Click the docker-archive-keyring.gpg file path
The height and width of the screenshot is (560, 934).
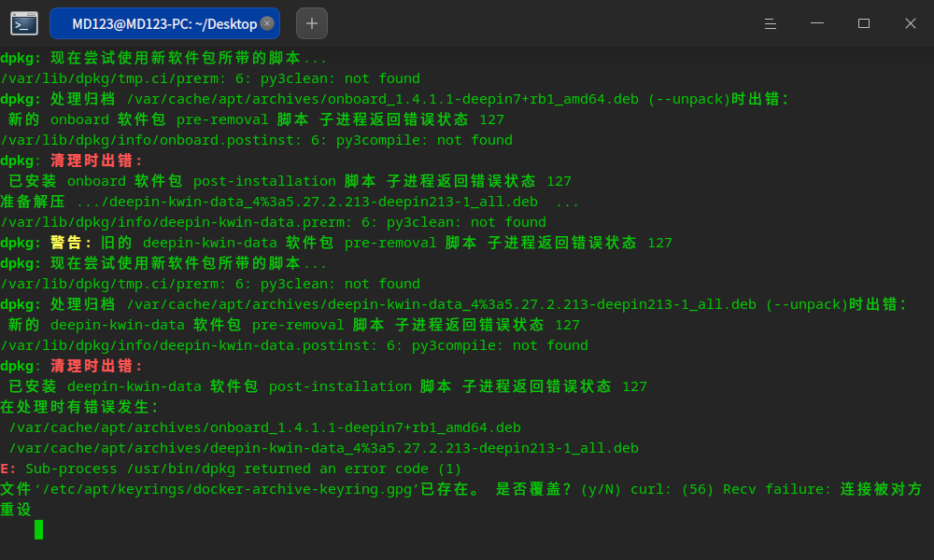(x=227, y=489)
